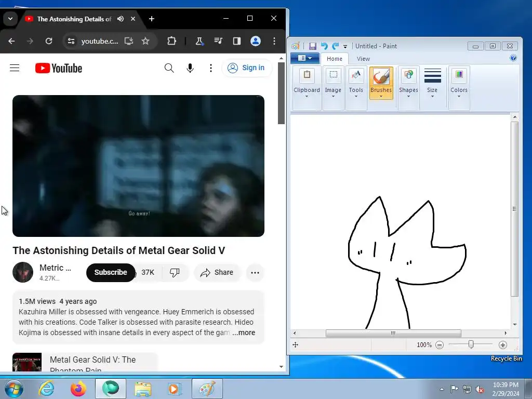Go back in Chrome browser
532x399 pixels.
tap(11, 41)
